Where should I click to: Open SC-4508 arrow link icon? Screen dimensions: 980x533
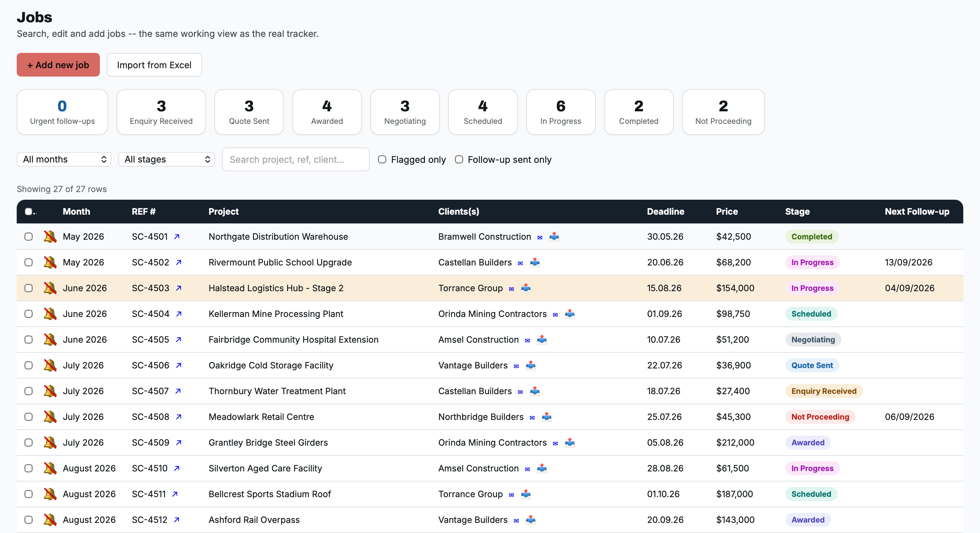tap(179, 417)
